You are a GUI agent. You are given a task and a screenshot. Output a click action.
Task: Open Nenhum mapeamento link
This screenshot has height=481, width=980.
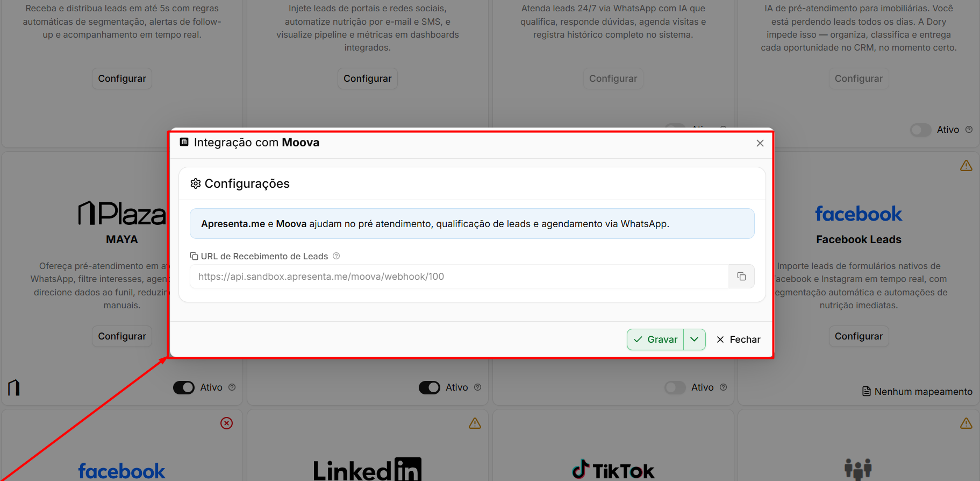(918, 392)
